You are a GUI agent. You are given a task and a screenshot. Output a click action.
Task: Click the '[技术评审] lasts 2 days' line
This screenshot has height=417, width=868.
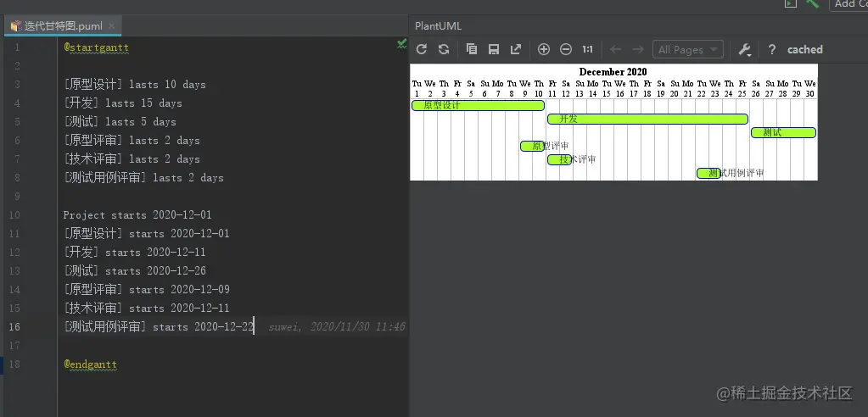coord(132,159)
